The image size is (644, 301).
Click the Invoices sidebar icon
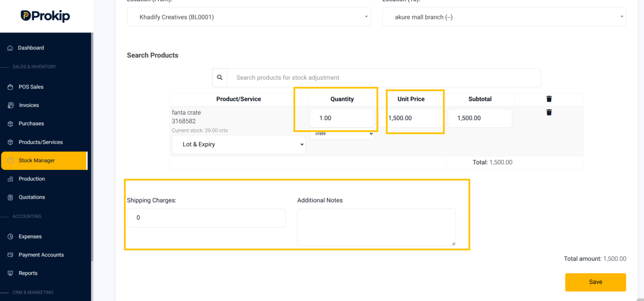pyautogui.click(x=10, y=105)
